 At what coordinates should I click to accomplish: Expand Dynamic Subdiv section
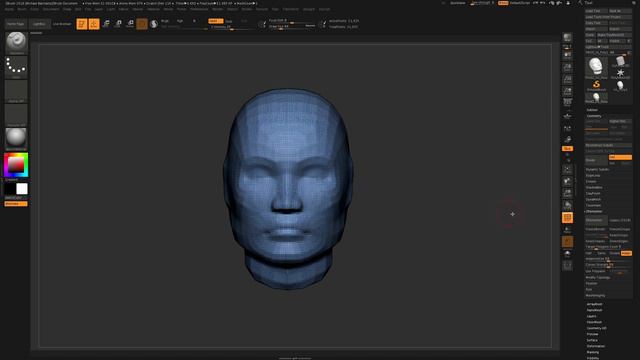598,169
